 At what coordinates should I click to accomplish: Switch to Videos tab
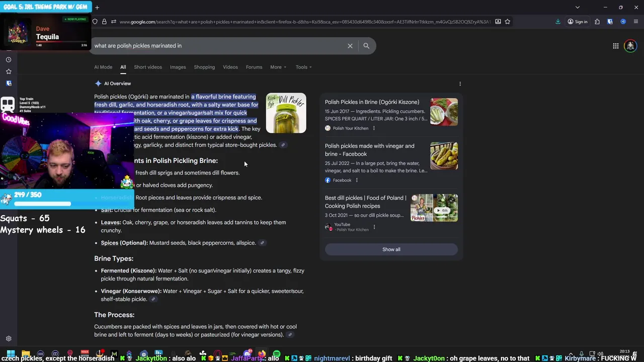tap(230, 67)
